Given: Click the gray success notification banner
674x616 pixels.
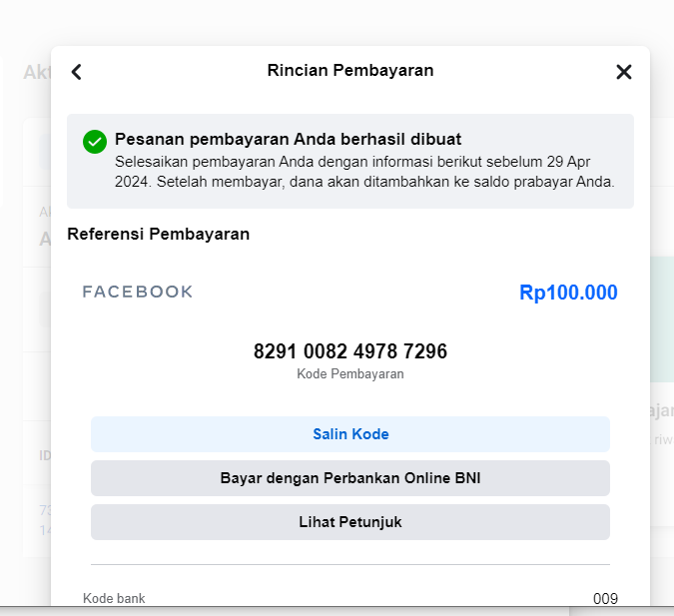Looking at the screenshot, I should (350, 161).
